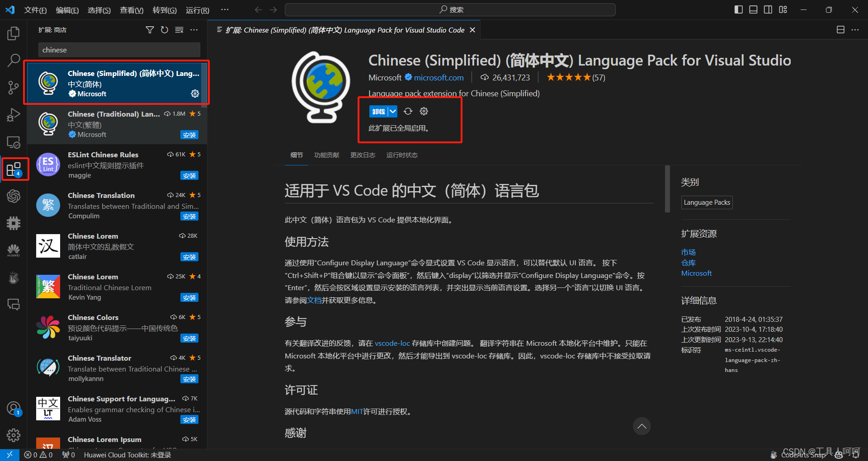Open the 查看(V) menu

point(132,10)
